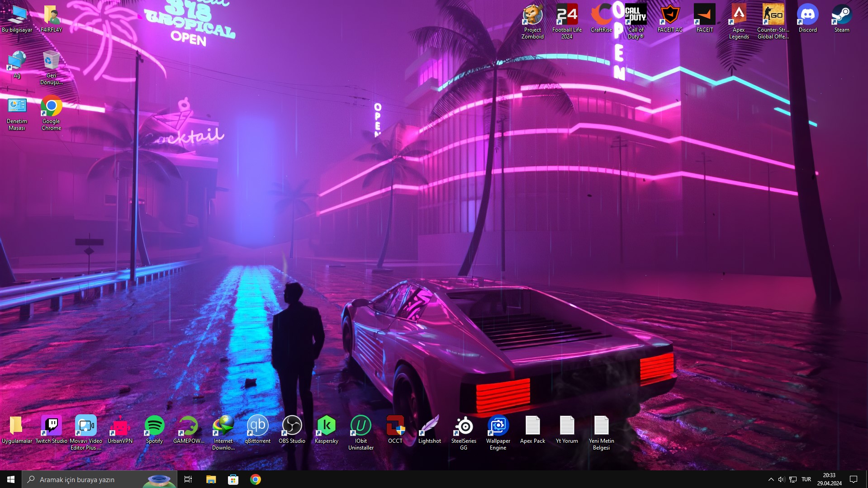Select the Yt Yorum text file
Viewport: 868px width, 488px height.
pyautogui.click(x=567, y=430)
